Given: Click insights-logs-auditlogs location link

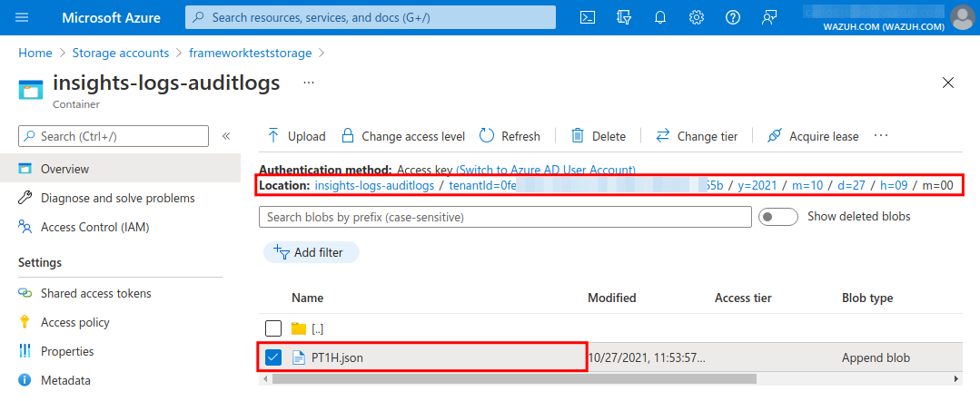Looking at the screenshot, I should pos(374,185).
